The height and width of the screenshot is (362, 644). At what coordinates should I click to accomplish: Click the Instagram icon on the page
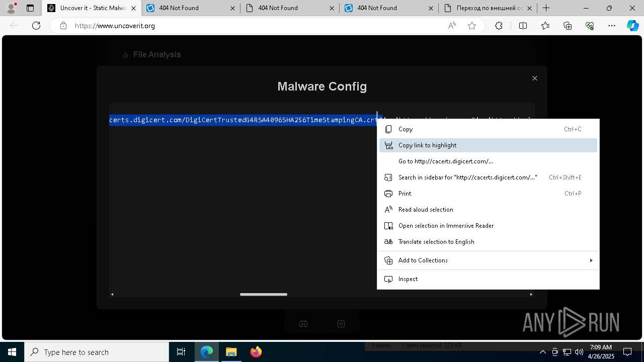click(x=341, y=324)
